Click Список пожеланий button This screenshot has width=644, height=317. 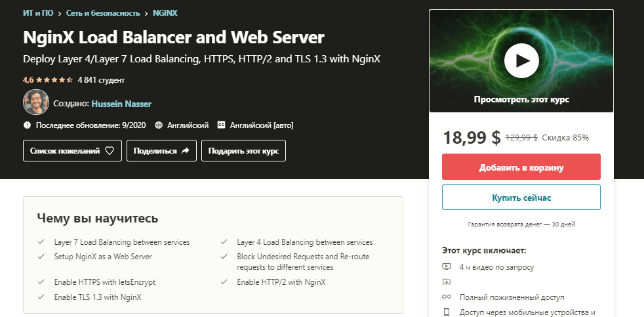point(72,150)
